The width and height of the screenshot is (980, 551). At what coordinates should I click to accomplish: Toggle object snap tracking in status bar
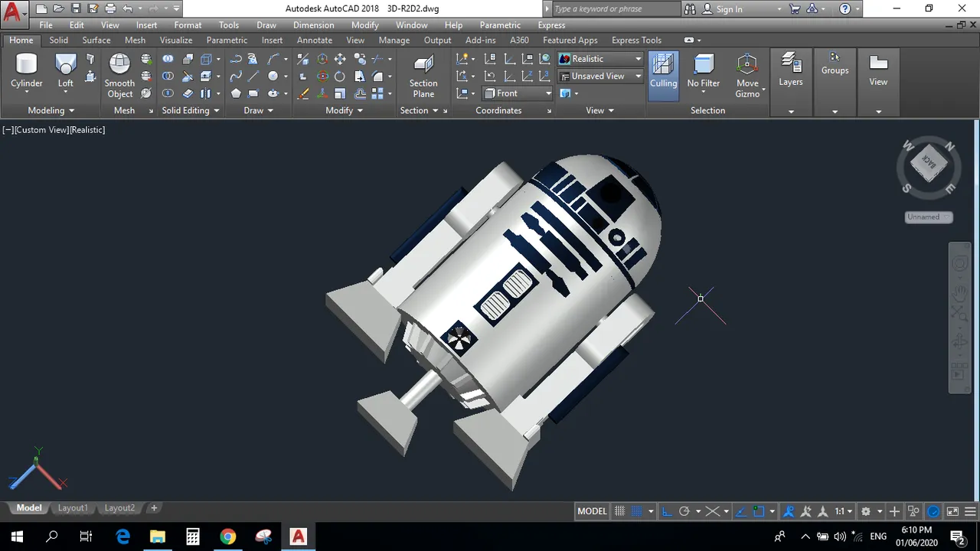(x=740, y=511)
